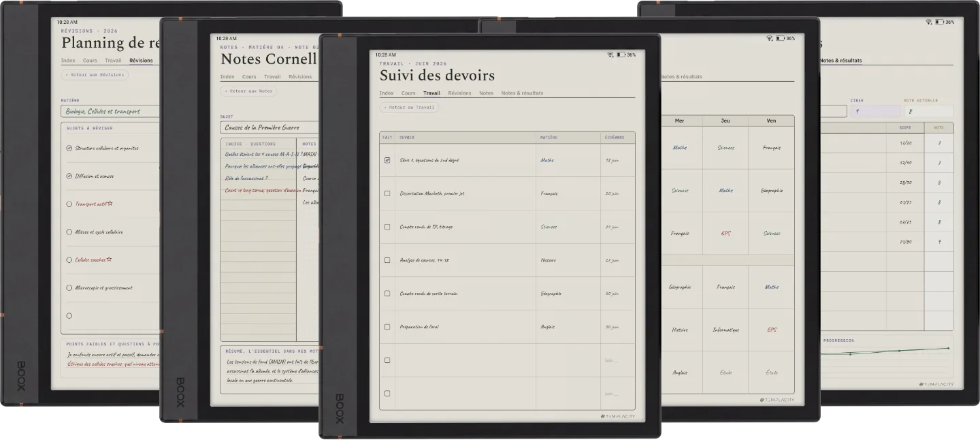Open the Cours tab on the Planning de révisions tablet

pos(90,61)
